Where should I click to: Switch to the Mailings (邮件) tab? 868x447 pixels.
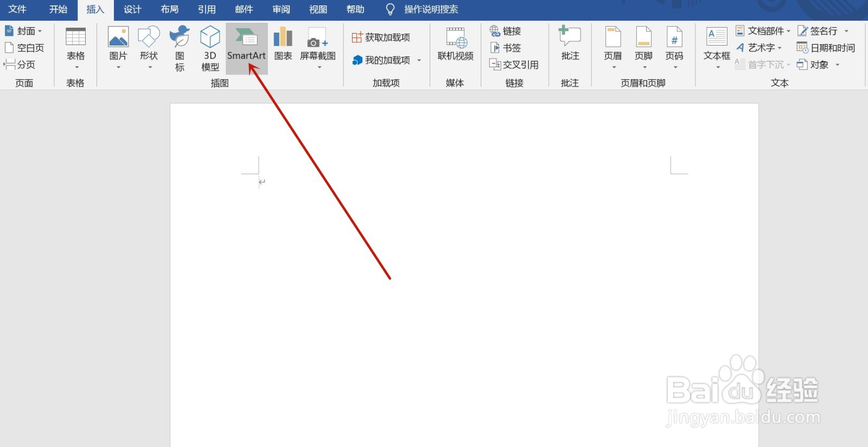click(244, 9)
